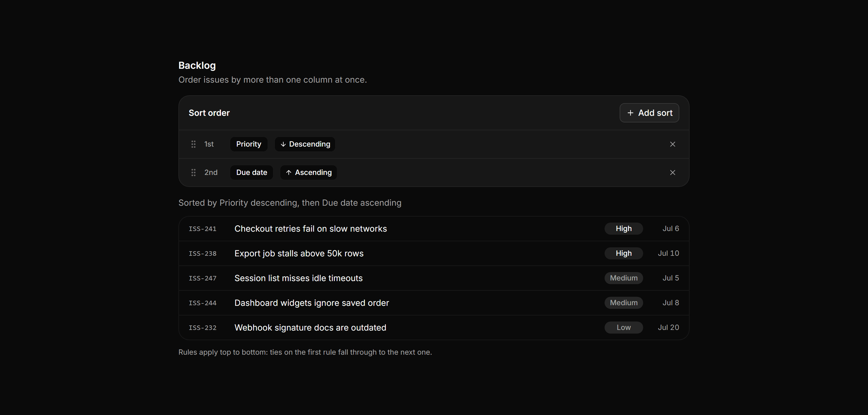Open the Due date column selector

pos(251,173)
